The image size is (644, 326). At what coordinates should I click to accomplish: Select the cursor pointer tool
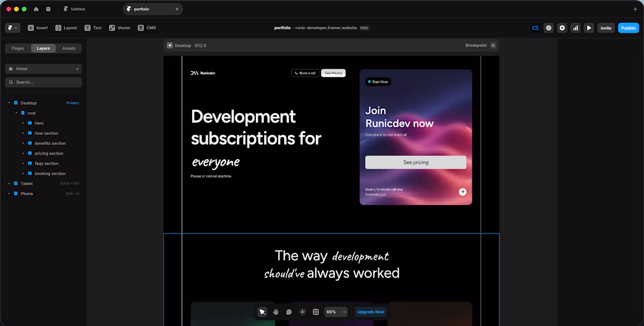262,312
